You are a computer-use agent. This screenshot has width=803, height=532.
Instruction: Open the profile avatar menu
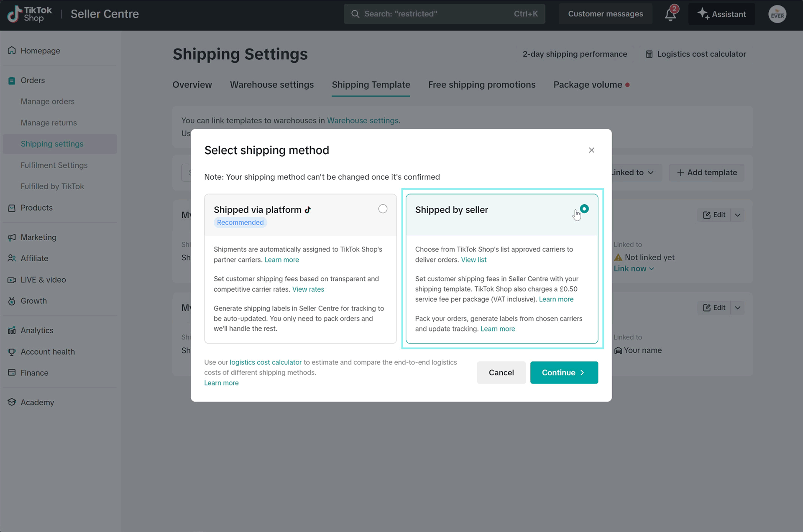pos(777,14)
